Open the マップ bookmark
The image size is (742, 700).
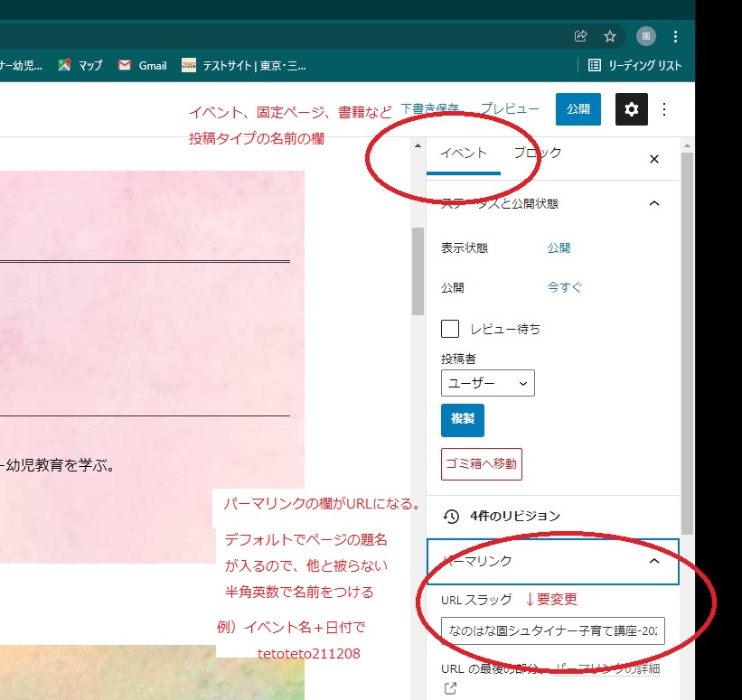point(80,65)
